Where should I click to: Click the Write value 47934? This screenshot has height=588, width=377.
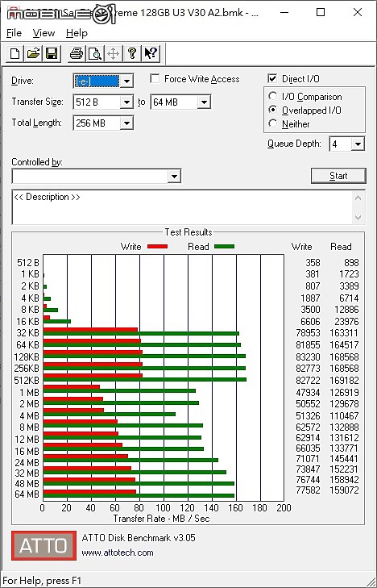308,392
